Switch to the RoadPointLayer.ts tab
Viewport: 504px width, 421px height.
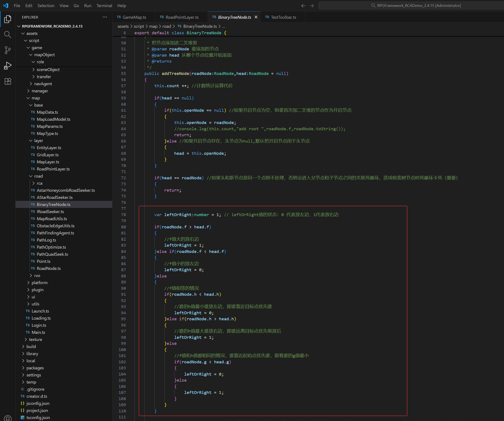click(182, 17)
